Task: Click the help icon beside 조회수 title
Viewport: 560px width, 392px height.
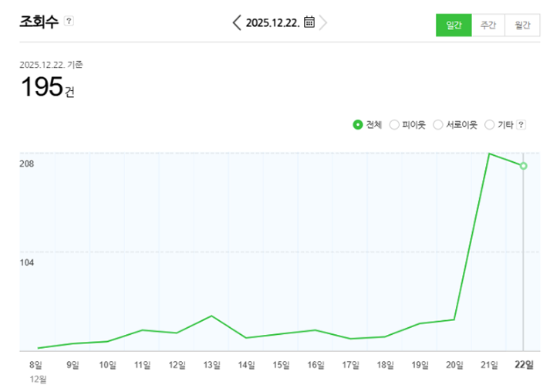Action: click(x=69, y=21)
